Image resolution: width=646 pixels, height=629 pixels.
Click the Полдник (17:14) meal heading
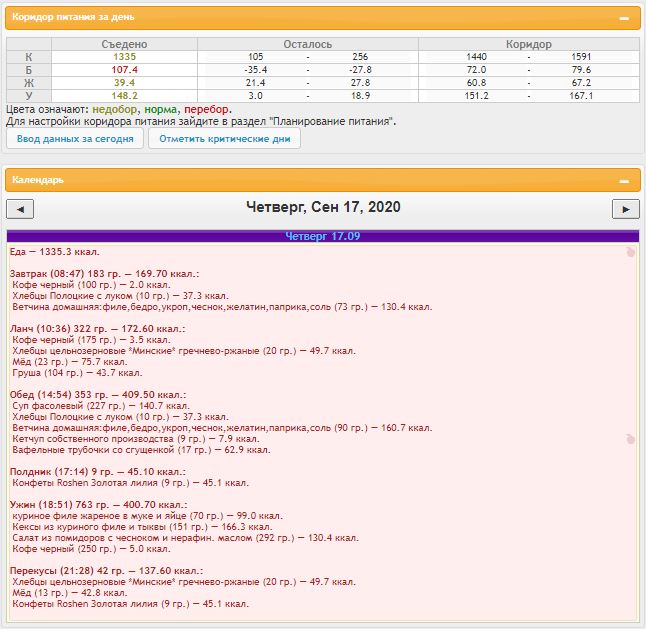(x=98, y=472)
